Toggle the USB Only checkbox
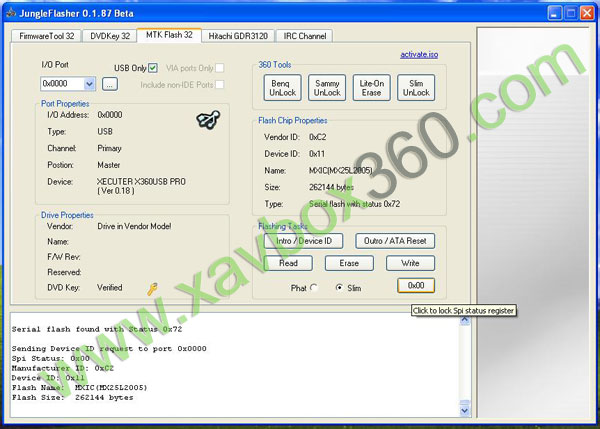600x429 pixels. [153, 68]
